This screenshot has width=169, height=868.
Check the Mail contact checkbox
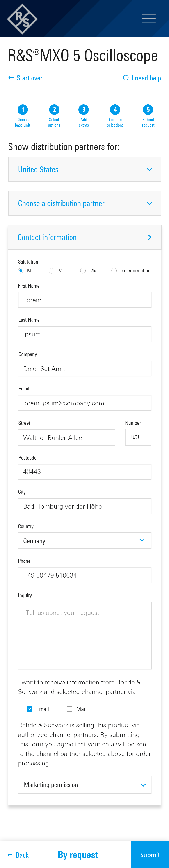coord(70,709)
